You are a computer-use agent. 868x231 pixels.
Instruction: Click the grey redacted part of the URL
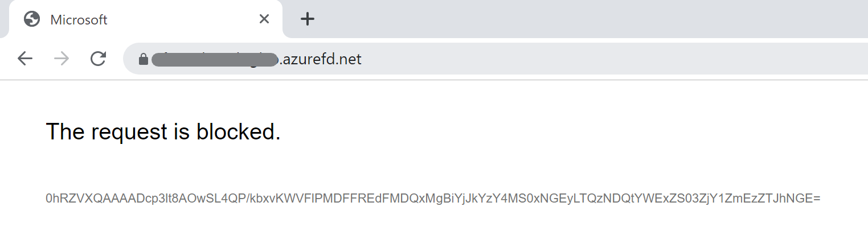215,59
